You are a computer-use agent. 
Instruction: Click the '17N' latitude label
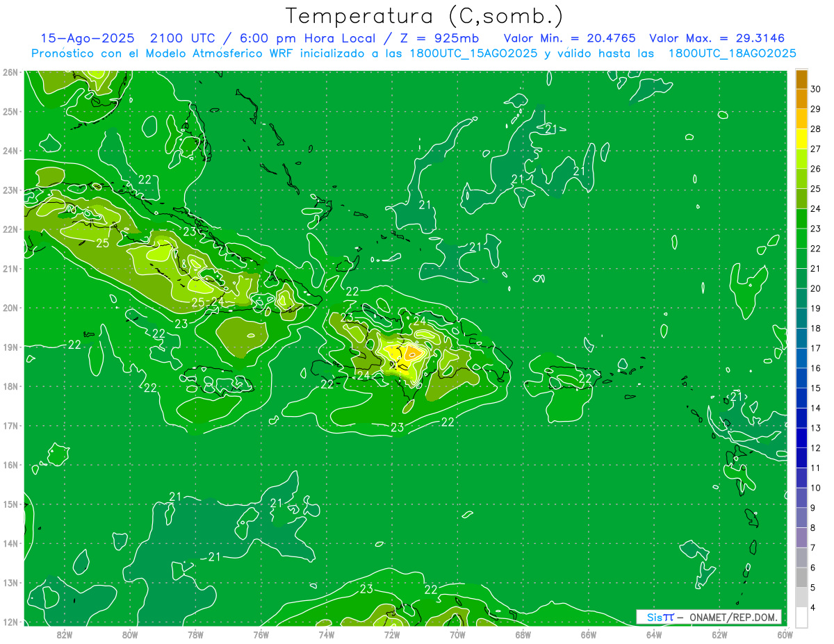[x=10, y=425]
